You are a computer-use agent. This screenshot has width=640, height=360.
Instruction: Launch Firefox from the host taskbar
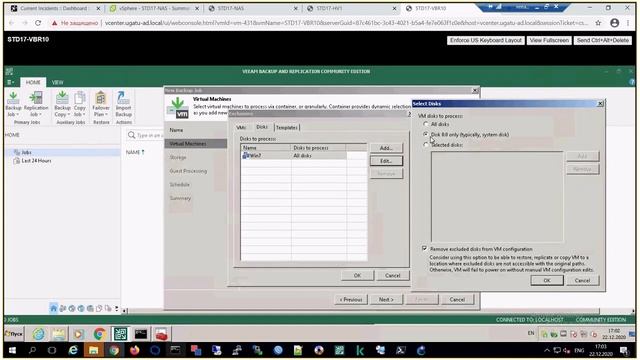134,351
